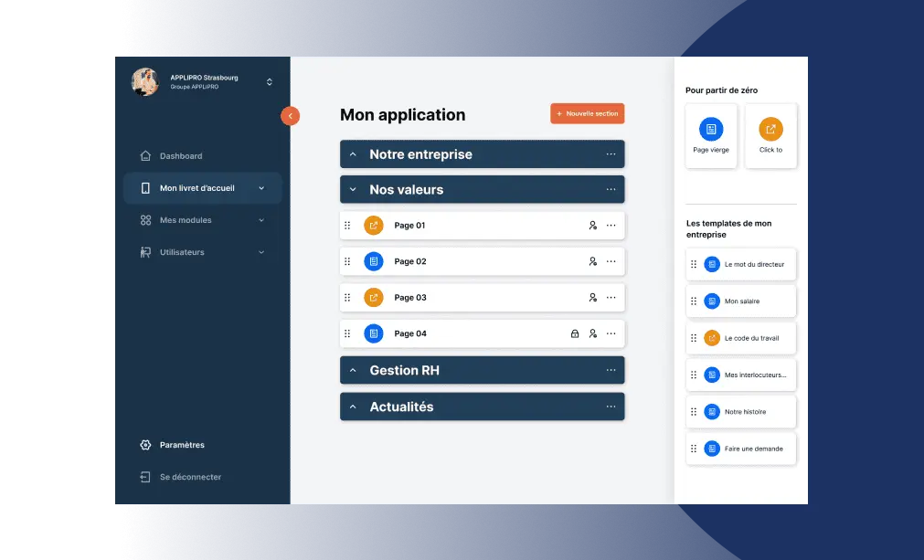The height and width of the screenshot is (560, 924).
Task: Click the Dashboard home icon
Action: pyautogui.click(x=145, y=156)
